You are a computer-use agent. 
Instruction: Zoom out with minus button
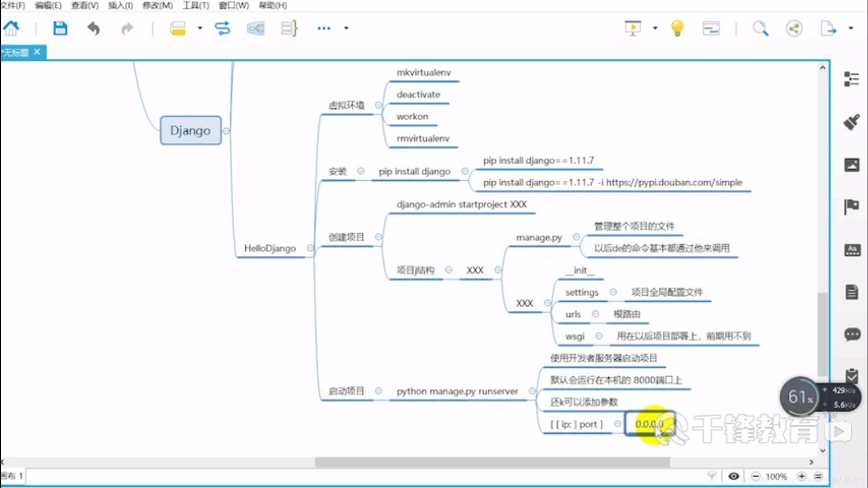coord(756,476)
